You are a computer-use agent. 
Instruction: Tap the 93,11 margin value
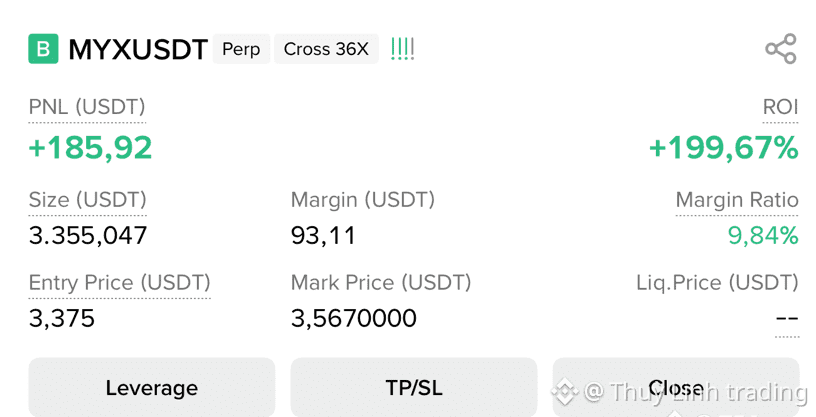[323, 236]
